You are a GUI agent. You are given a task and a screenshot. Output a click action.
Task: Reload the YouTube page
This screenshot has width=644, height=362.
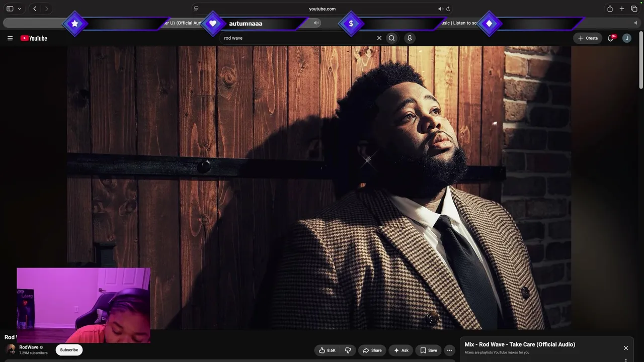[x=448, y=9]
